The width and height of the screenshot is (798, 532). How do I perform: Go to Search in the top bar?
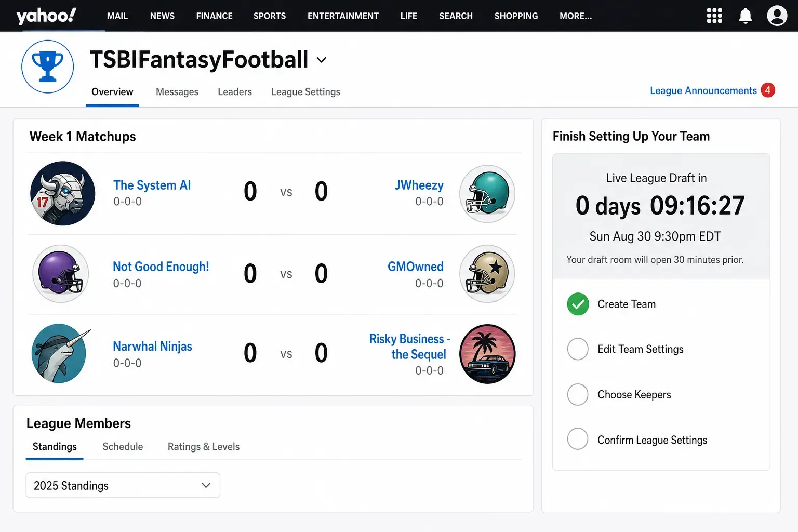(456, 16)
